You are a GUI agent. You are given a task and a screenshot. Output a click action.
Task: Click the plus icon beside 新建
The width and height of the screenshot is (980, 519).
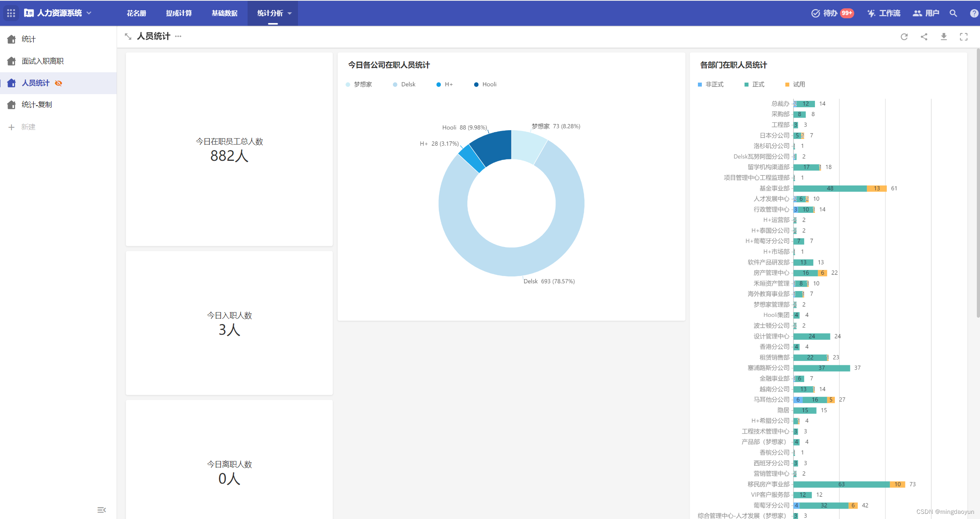pyautogui.click(x=12, y=127)
